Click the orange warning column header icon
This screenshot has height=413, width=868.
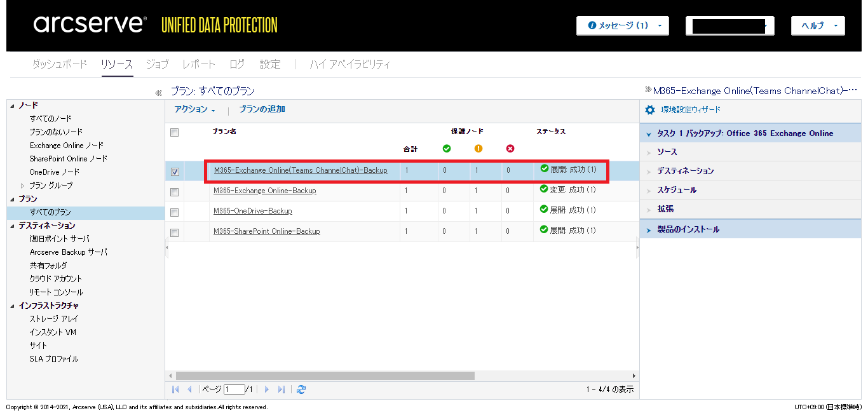pos(478,149)
